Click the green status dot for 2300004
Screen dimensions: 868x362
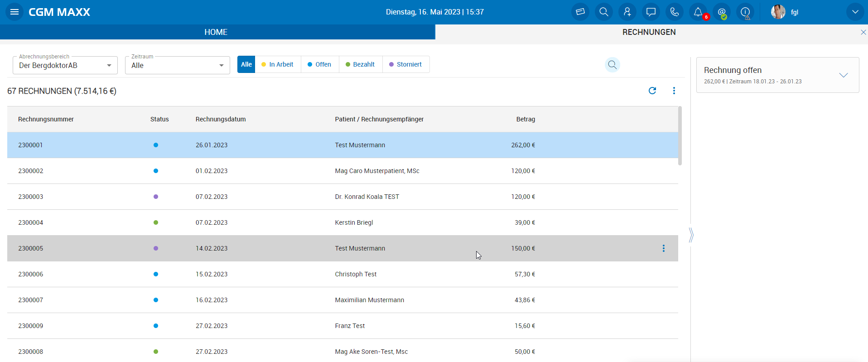pos(156,222)
